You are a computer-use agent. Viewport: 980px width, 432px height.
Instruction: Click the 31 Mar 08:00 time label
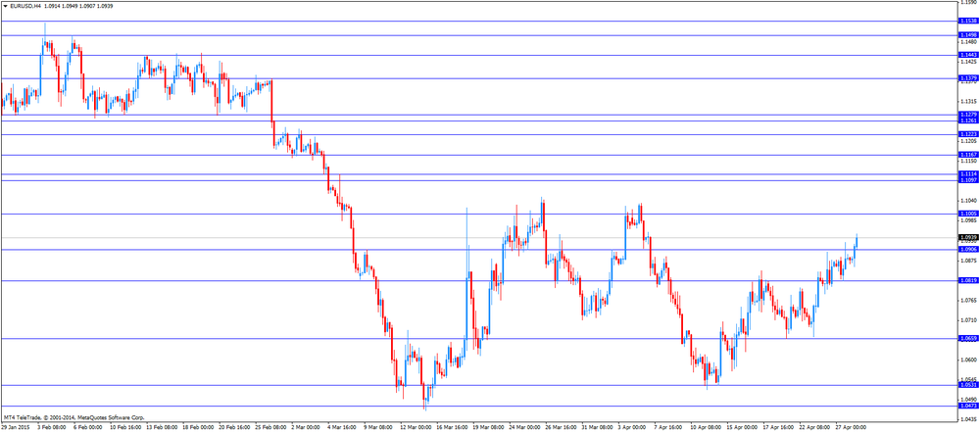(x=598, y=427)
